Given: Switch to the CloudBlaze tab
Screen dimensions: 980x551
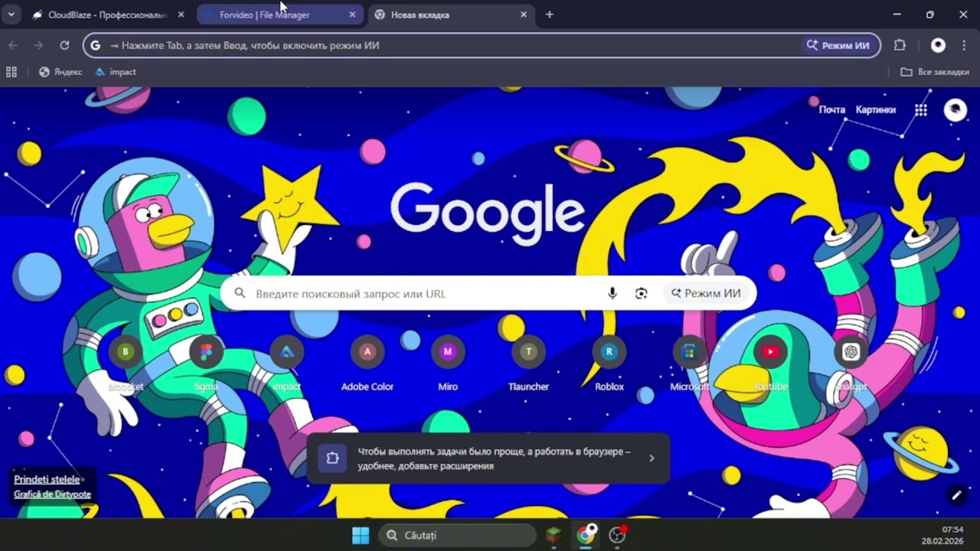Looking at the screenshot, I should coord(109,15).
